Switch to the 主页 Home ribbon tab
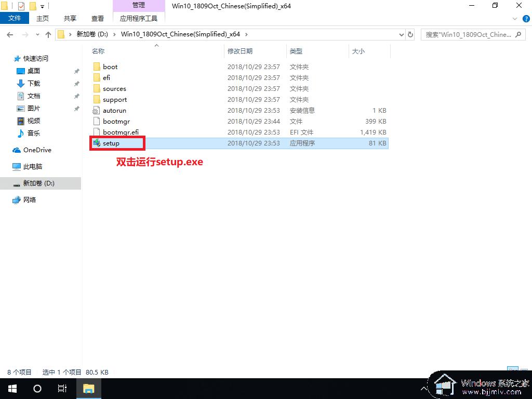 pos(43,18)
